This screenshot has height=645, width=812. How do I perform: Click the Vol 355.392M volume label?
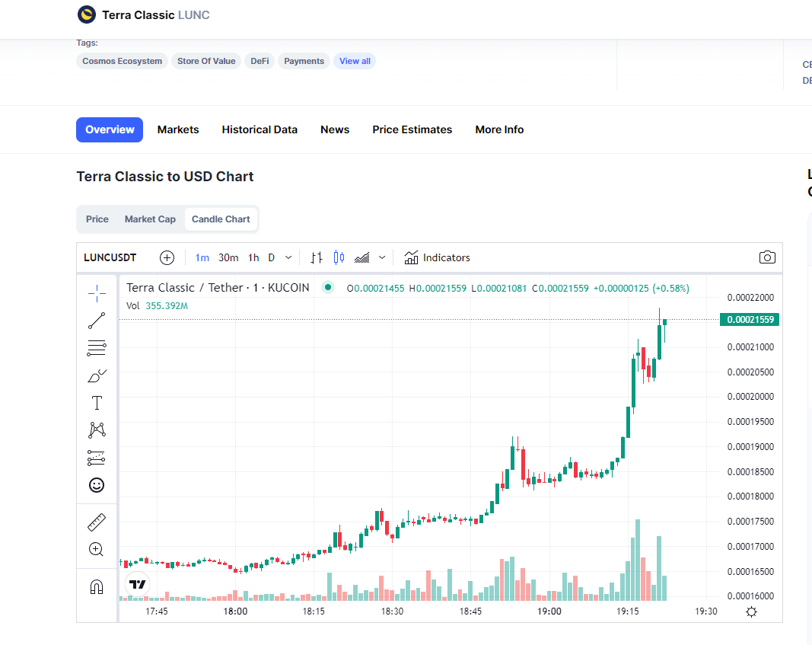click(157, 305)
